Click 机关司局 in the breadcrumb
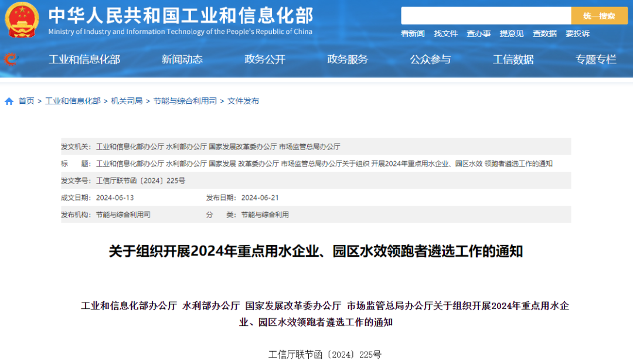The width and height of the screenshot is (633, 364). [127, 101]
